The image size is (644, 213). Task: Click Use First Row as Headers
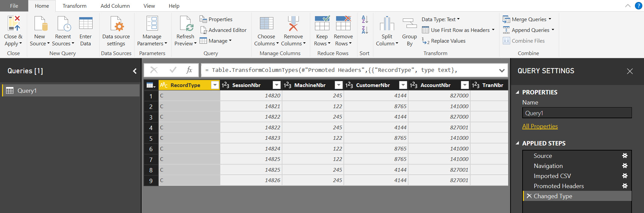click(x=458, y=30)
